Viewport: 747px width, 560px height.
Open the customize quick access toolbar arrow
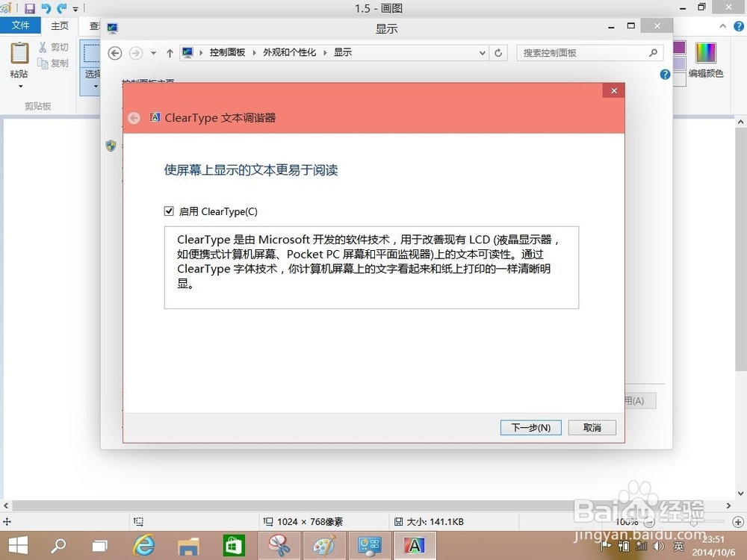[x=75, y=8]
